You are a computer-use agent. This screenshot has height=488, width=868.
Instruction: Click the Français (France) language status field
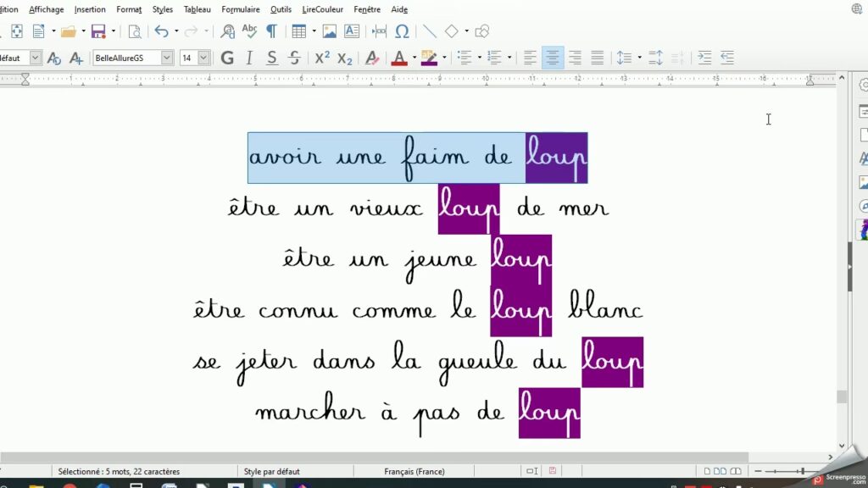(415, 471)
